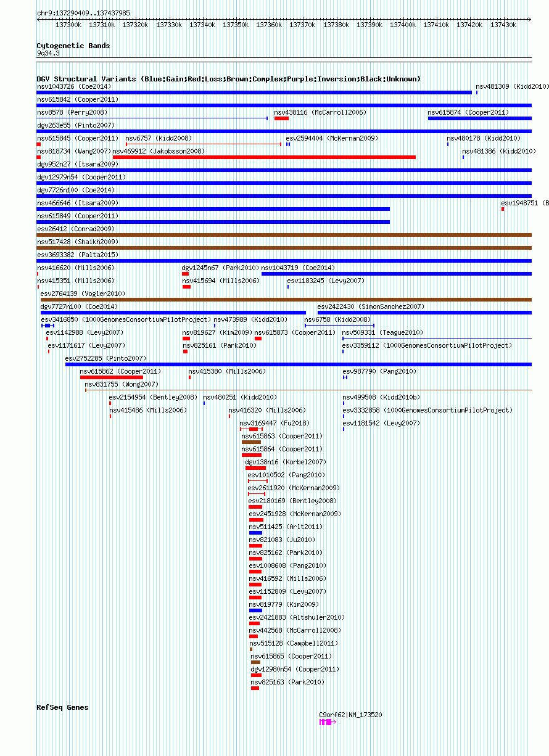Open dgv952n27 (Itsara2009) variant
This screenshot has height=756, width=549.
coord(78,164)
